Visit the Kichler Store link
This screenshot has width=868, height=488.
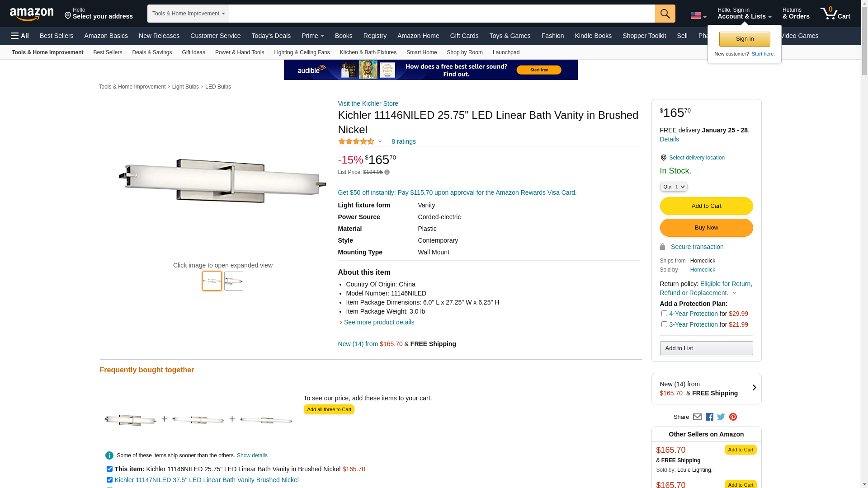368,103
